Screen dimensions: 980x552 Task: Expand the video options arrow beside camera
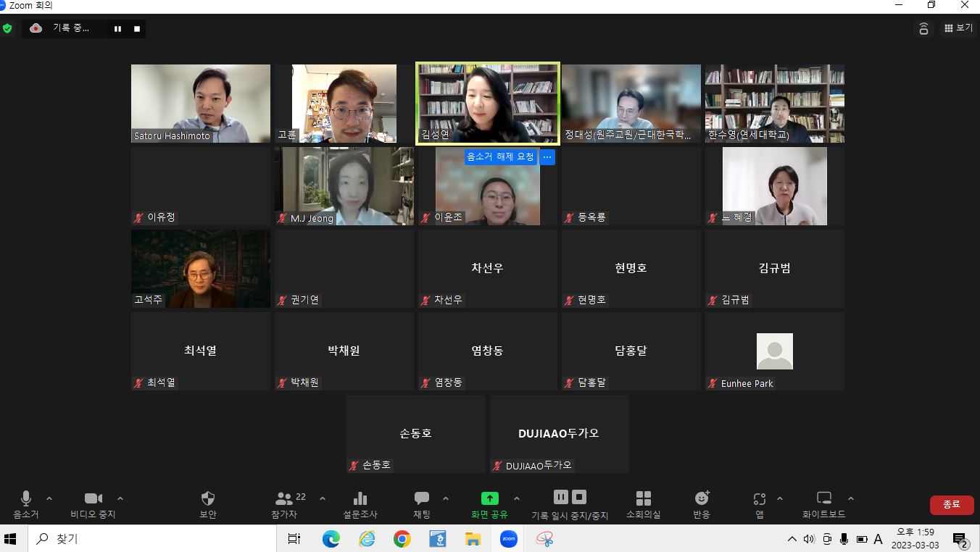pyautogui.click(x=120, y=498)
